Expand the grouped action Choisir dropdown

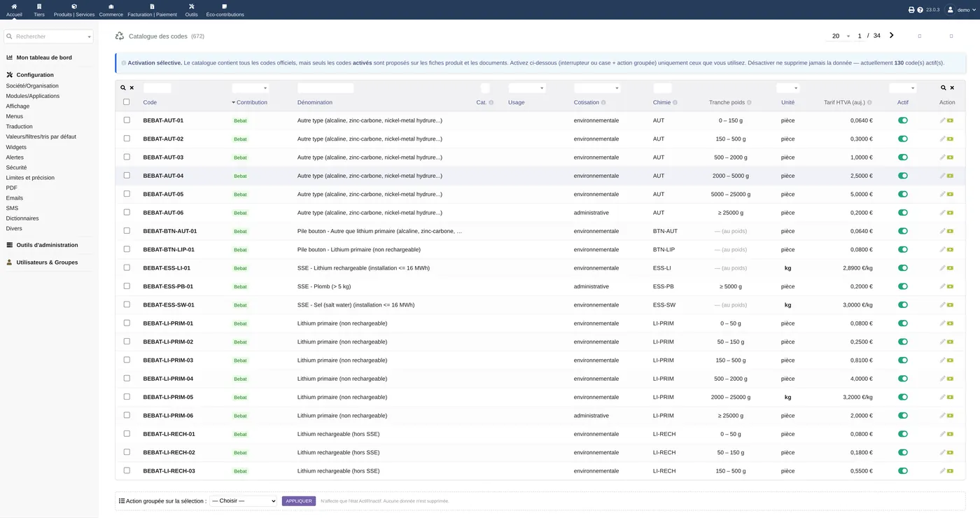click(x=244, y=501)
